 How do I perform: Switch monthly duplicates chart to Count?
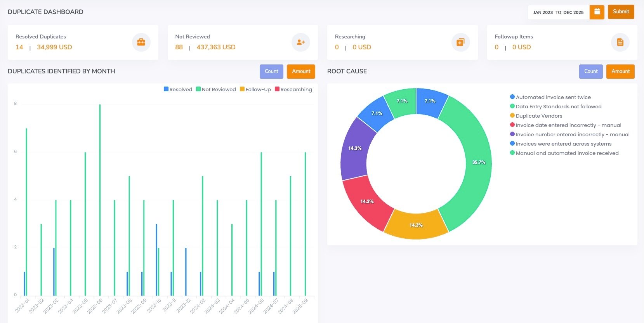point(271,71)
